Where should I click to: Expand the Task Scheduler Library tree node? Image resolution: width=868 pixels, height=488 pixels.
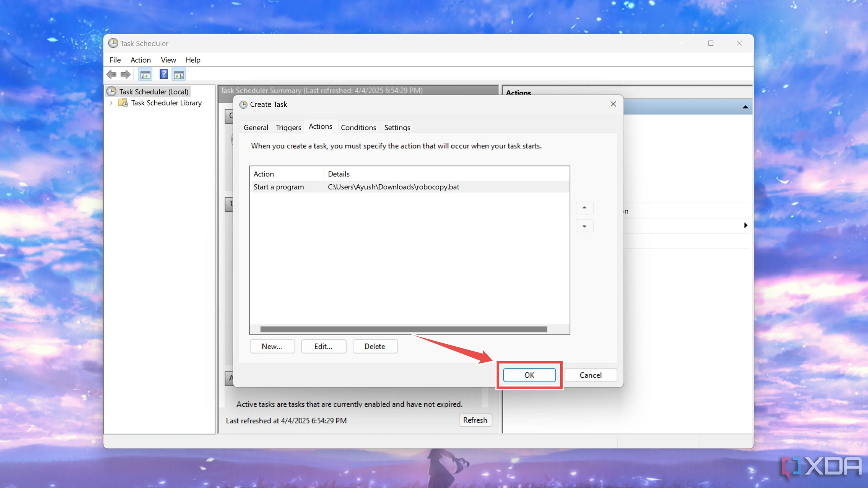pyautogui.click(x=111, y=103)
